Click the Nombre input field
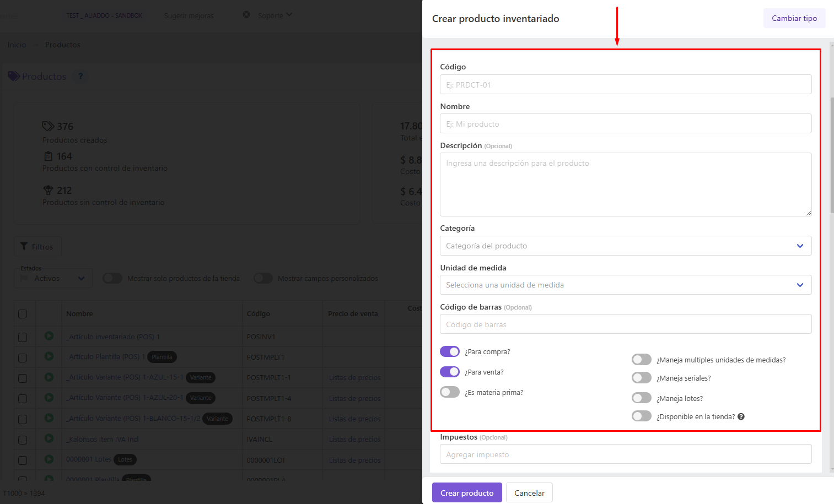The width and height of the screenshot is (834, 504). [626, 123]
